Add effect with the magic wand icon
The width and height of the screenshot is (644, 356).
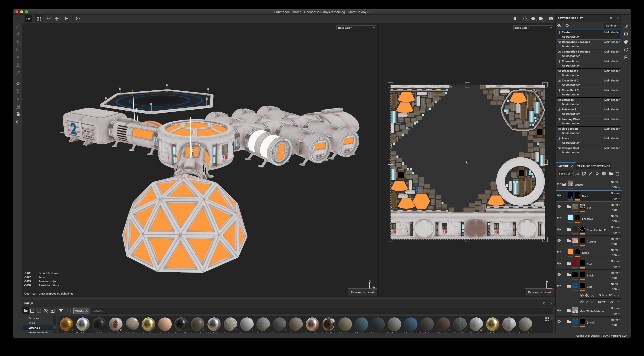(x=577, y=174)
